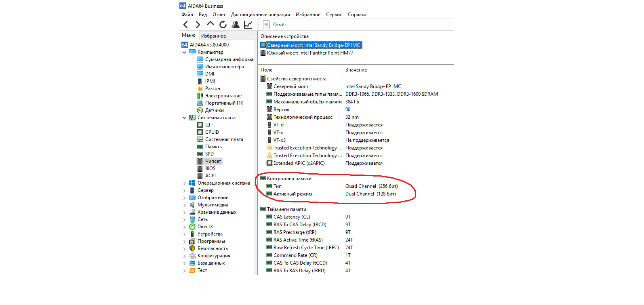Viewport: 644px width, 305px height.
Task: Navigate up one level in toolbar
Action: point(210,24)
